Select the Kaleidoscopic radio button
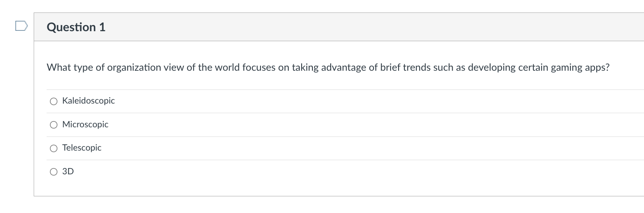The width and height of the screenshot is (644, 213). 53,101
